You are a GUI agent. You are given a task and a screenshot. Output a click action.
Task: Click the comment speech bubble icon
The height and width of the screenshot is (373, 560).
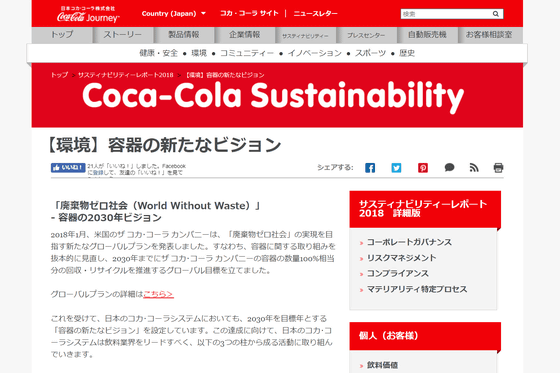[x=449, y=167]
